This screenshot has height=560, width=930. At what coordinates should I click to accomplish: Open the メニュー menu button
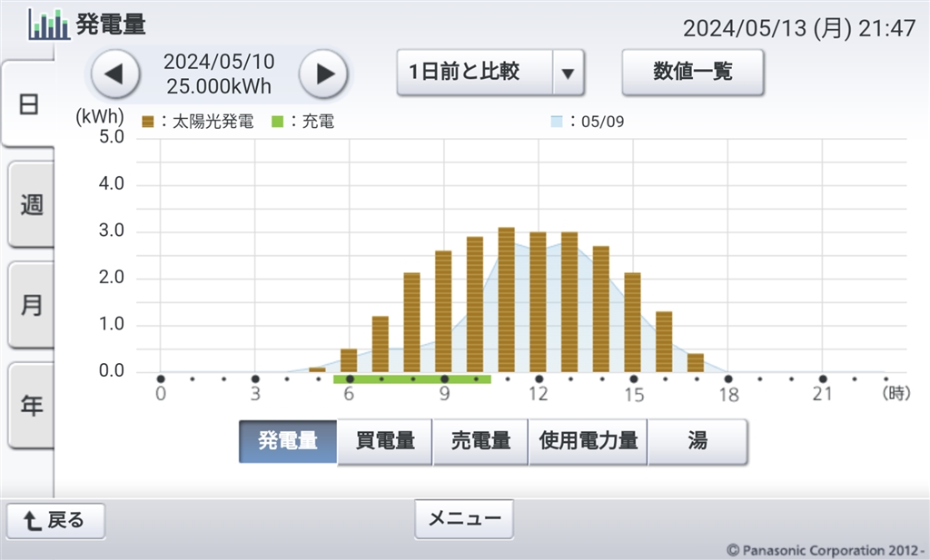point(464,519)
